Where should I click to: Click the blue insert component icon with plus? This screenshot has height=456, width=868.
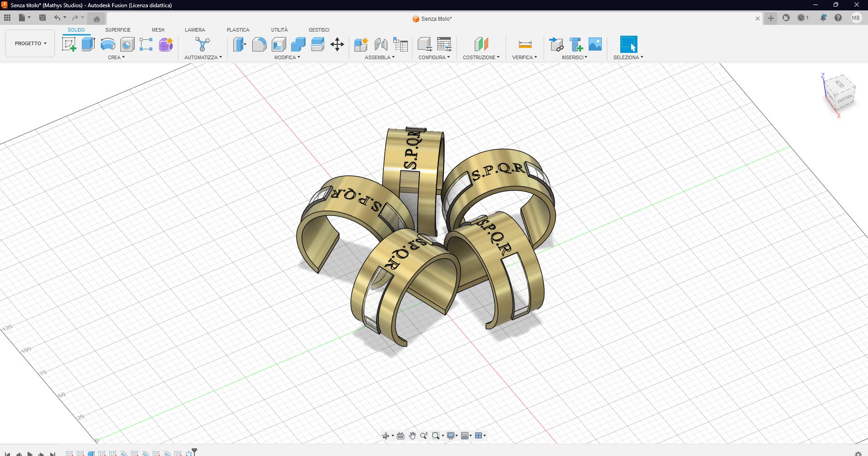(576, 44)
